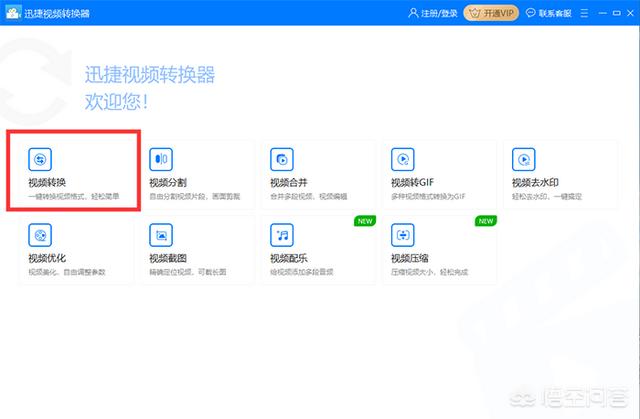Open the 视频合并 video merge tool
This screenshot has height=419, width=640.
click(x=317, y=173)
